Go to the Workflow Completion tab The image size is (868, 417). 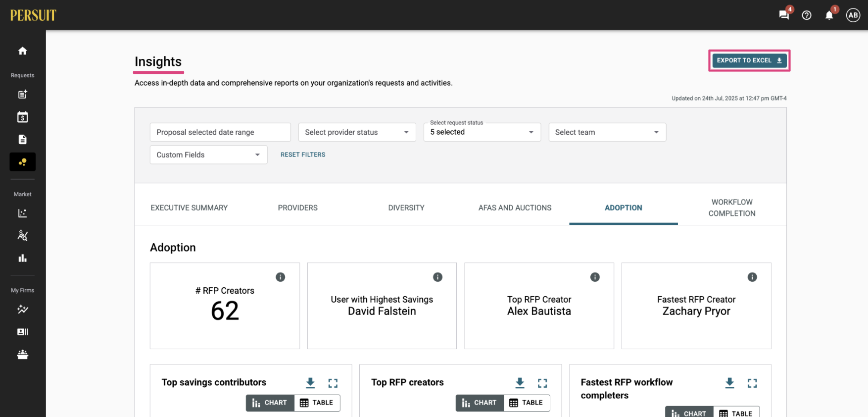click(732, 208)
